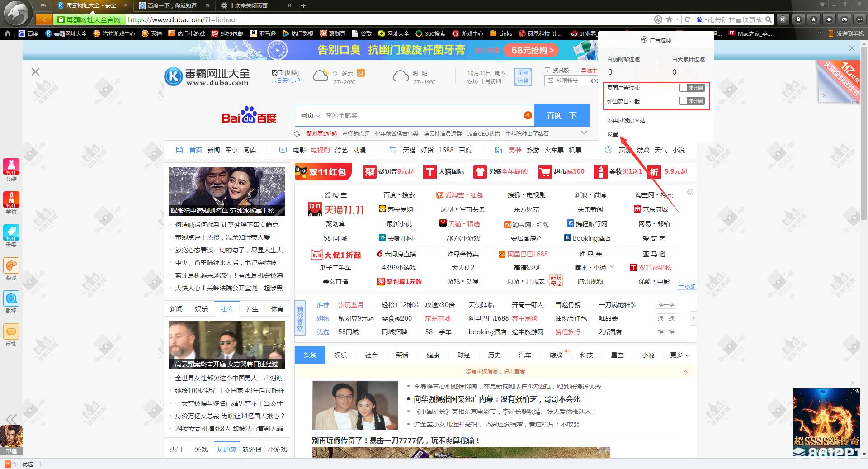
Task: Open the 星座运势 horoscope box
Action: (x=523, y=77)
